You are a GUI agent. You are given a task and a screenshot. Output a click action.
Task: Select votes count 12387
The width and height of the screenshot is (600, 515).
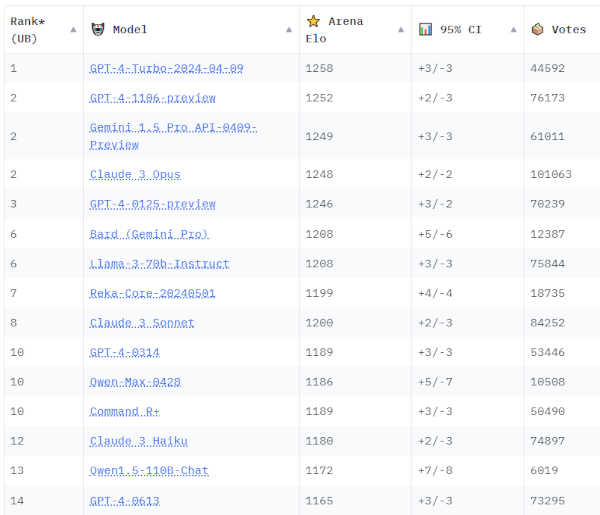pyautogui.click(x=548, y=234)
